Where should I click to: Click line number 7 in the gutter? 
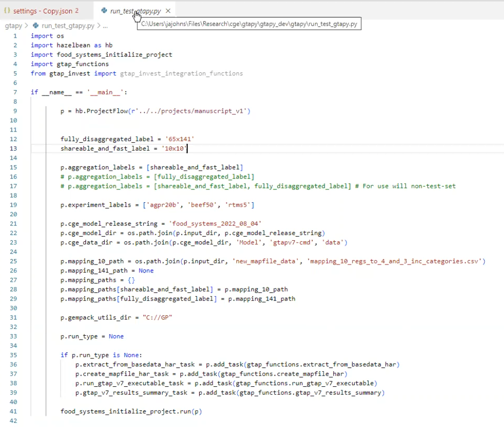tap(15, 92)
